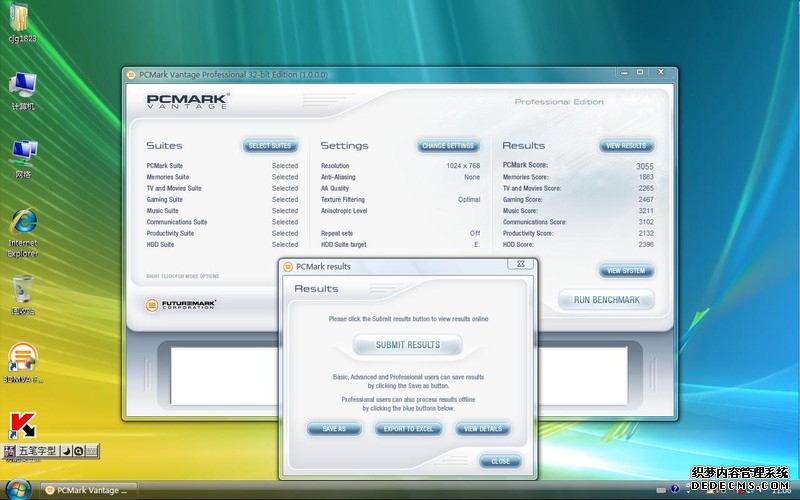Click the VIEW SYSTEM button
800x500 pixels.
[626, 271]
